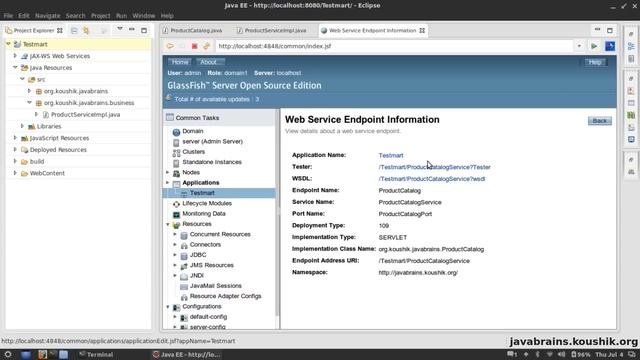The width and height of the screenshot is (640, 360).
Task: Expand JMS Resources node
Action: pyautogui.click(x=175, y=265)
